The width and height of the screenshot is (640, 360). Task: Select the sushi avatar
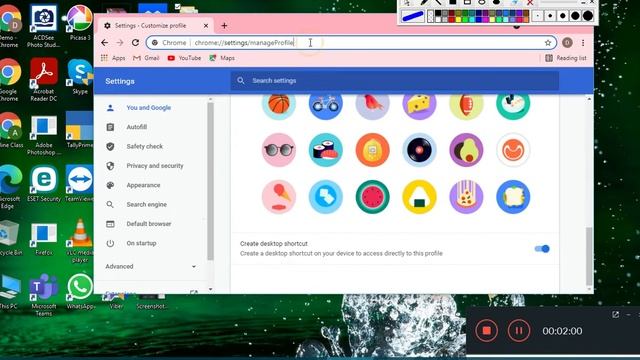(325, 150)
